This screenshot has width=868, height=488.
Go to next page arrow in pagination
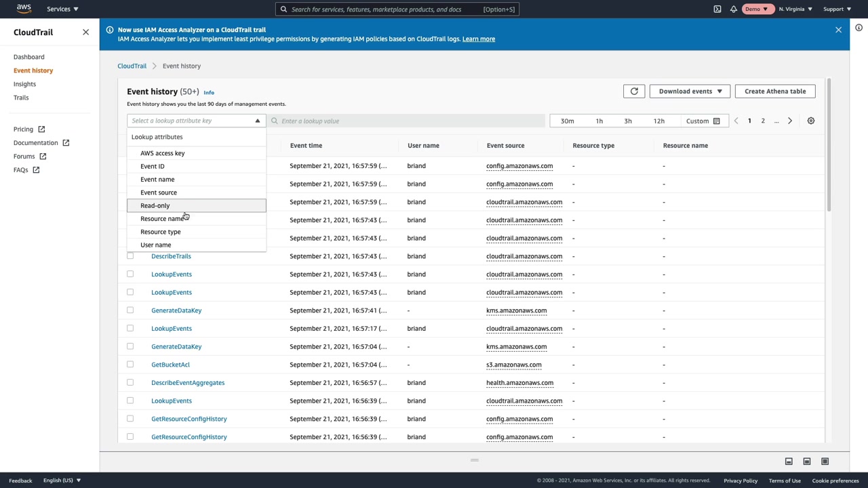[789, 121]
